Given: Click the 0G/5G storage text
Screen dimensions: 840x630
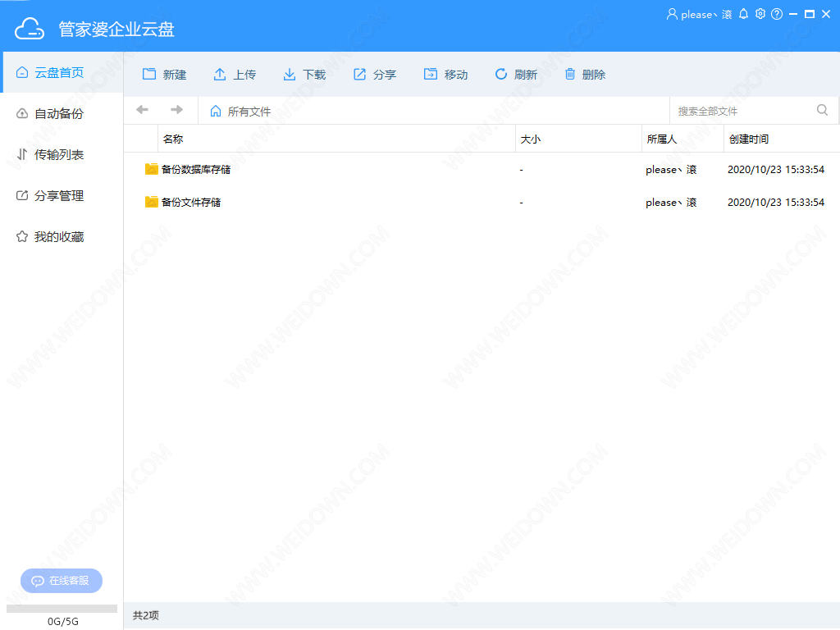Looking at the screenshot, I should [62, 622].
